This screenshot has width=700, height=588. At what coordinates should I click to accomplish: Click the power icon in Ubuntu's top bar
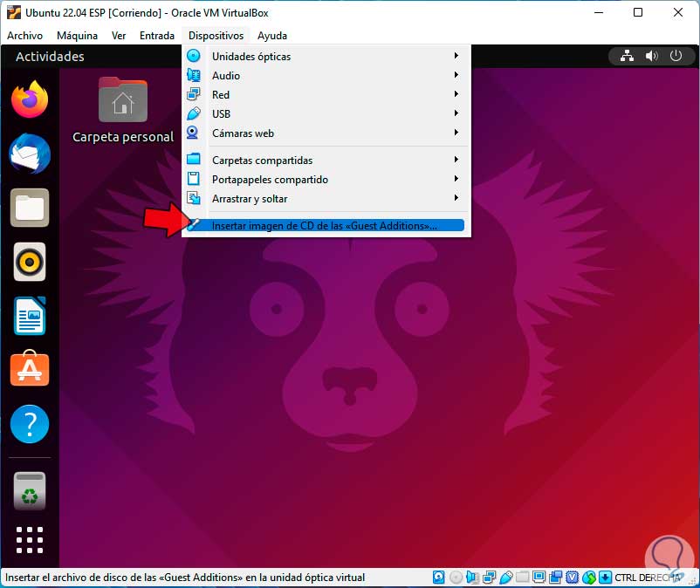click(x=676, y=56)
